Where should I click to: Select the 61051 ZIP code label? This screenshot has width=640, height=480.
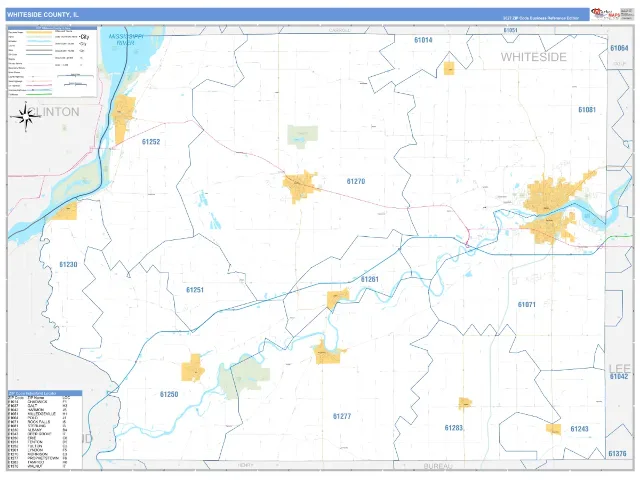tap(510, 30)
